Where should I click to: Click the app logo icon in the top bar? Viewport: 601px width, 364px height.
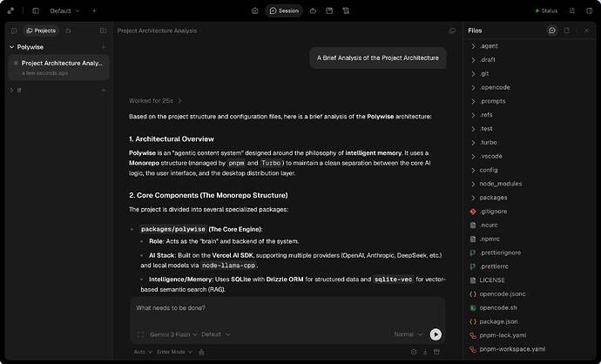(x=10, y=10)
